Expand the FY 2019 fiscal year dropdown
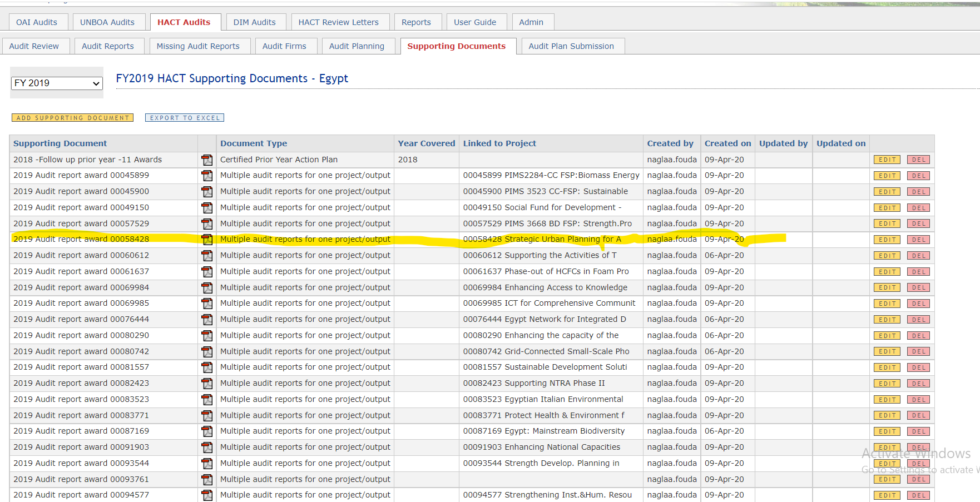This screenshot has width=980, height=502. (57, 83)
